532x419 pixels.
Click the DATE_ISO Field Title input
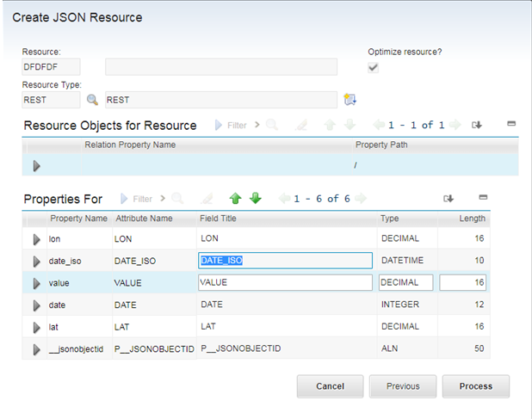[x=285, y=261]
